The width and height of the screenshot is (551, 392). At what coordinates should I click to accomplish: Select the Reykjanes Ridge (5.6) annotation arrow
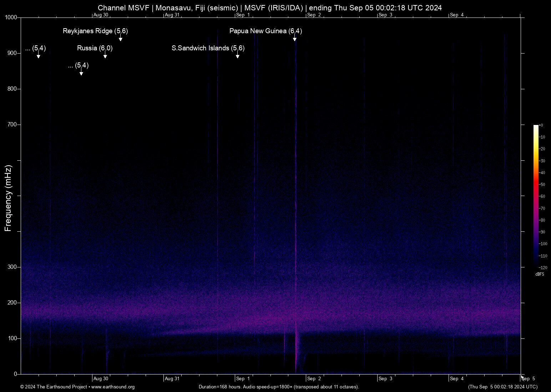coord(120,38)
